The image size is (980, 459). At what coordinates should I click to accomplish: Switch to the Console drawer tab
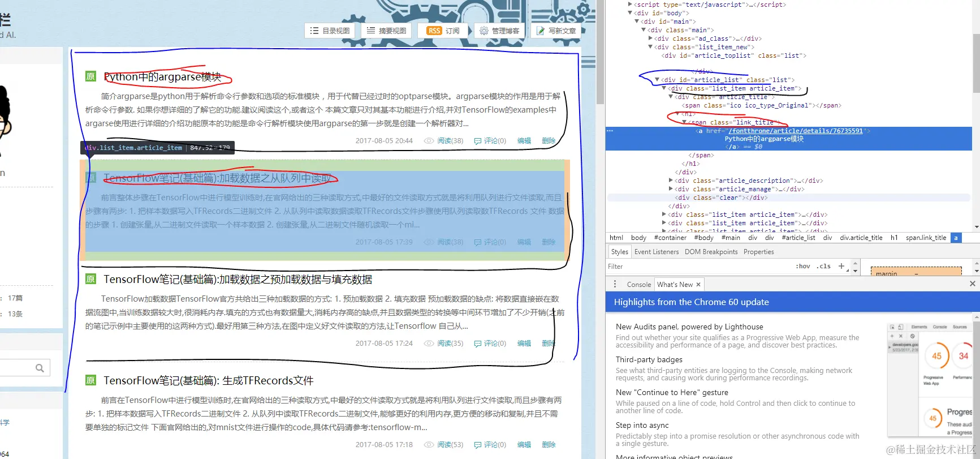[x=639, y=285]
